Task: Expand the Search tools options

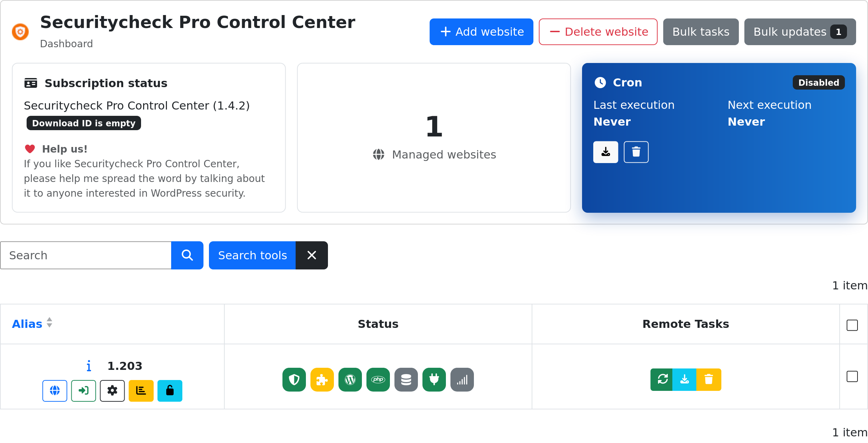Action: pos(252,255)
